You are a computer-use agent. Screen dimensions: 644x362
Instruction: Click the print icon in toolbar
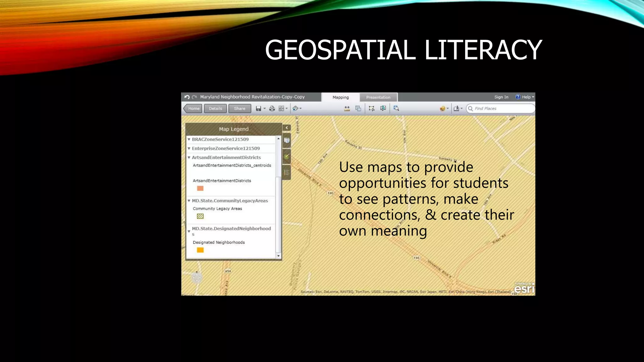click(x=272, y=108)
